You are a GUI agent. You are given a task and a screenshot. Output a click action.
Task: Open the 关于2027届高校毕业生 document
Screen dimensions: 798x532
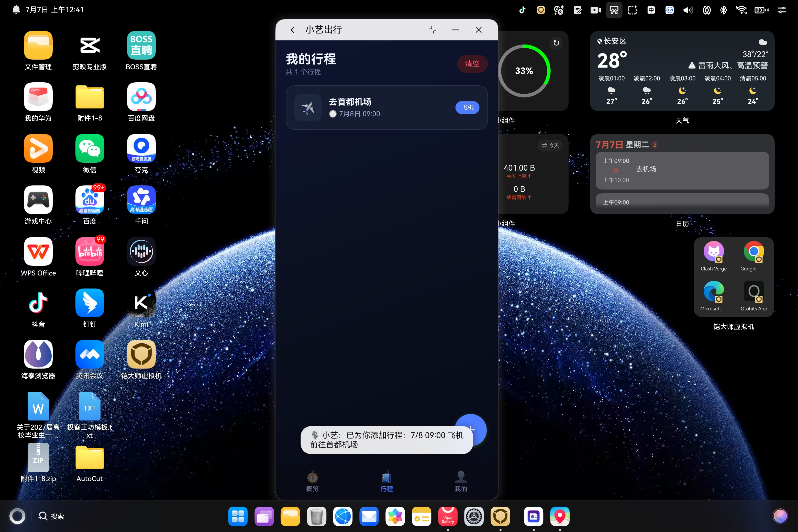38,406
